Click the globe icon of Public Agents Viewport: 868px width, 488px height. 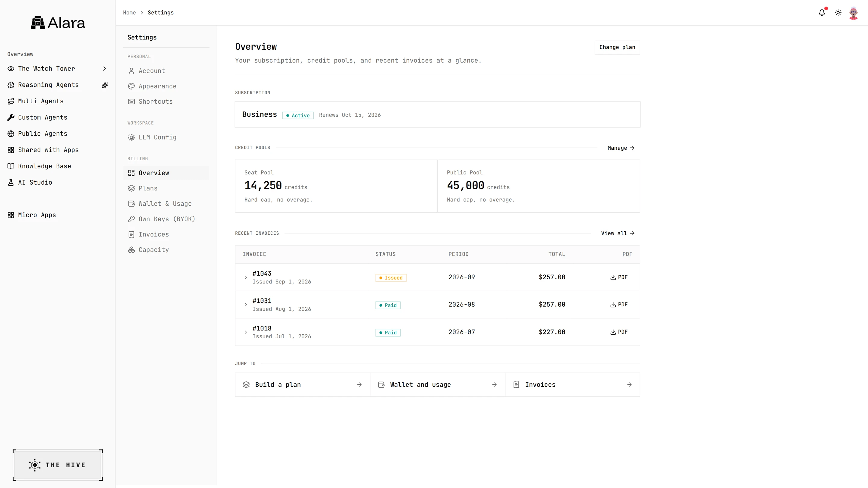tap(11, 134)
